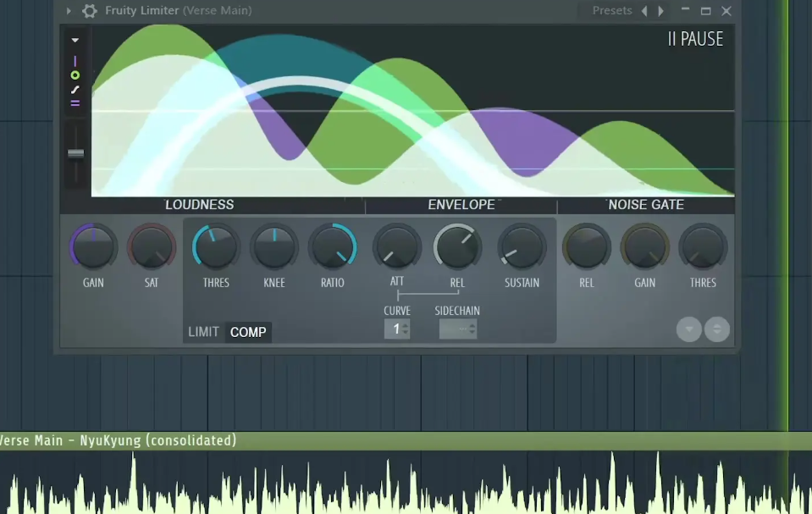
Task: Click the round down-arrow button at bottom right
Action: (x=688, y=329)
